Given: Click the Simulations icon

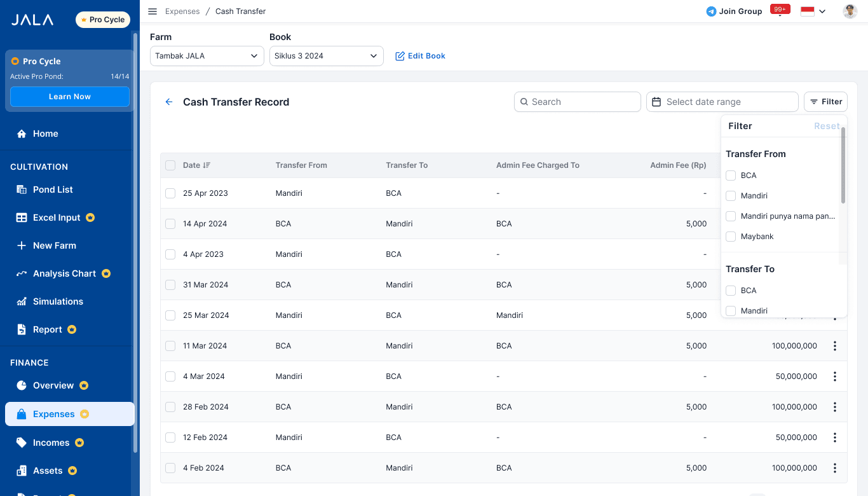Looking at the screenshot, I should click(22, 301).
